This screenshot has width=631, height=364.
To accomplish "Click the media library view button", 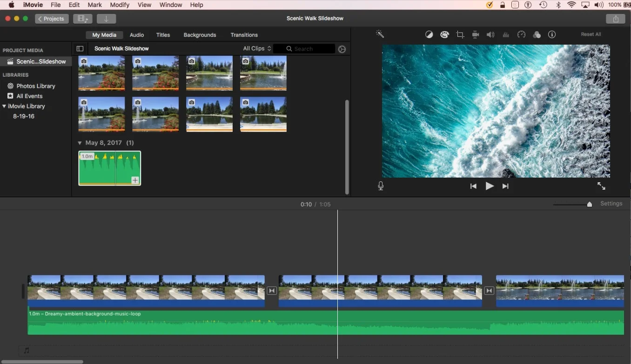I will [83, 19].
